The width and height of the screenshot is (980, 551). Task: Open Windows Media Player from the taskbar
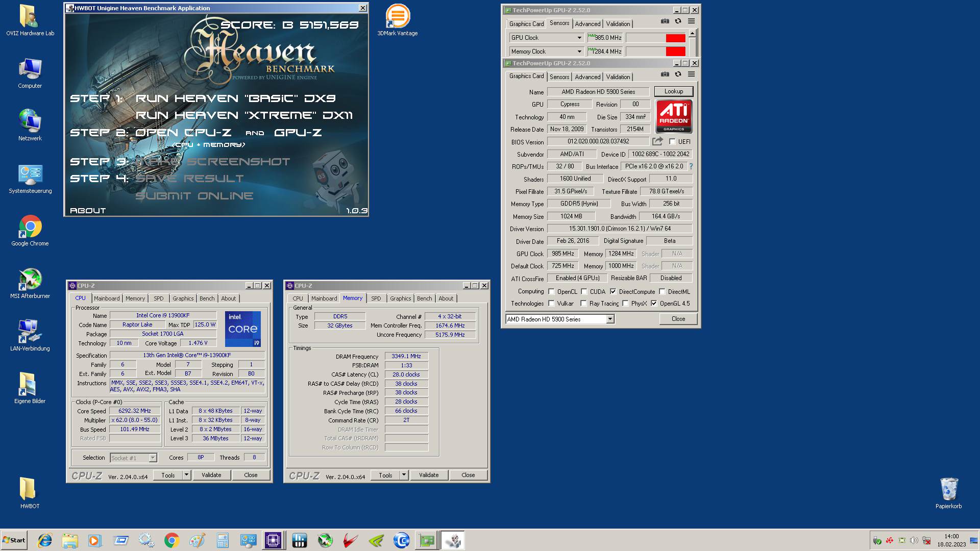tap(95, 540)
